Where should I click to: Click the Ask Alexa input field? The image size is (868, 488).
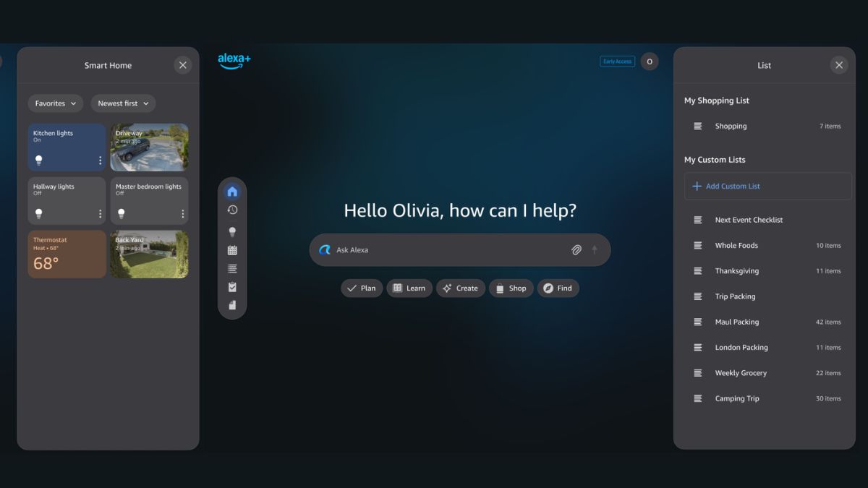coord(460,250)
